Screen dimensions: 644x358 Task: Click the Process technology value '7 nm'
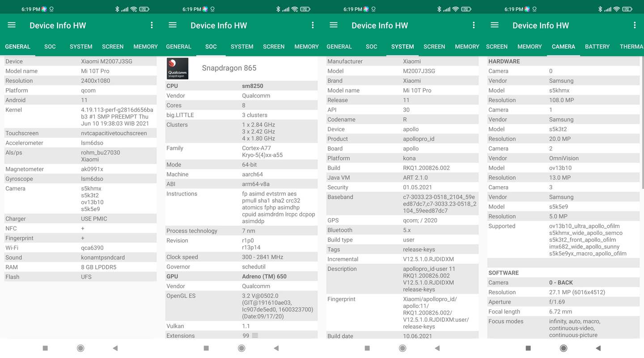pos(249,231)
